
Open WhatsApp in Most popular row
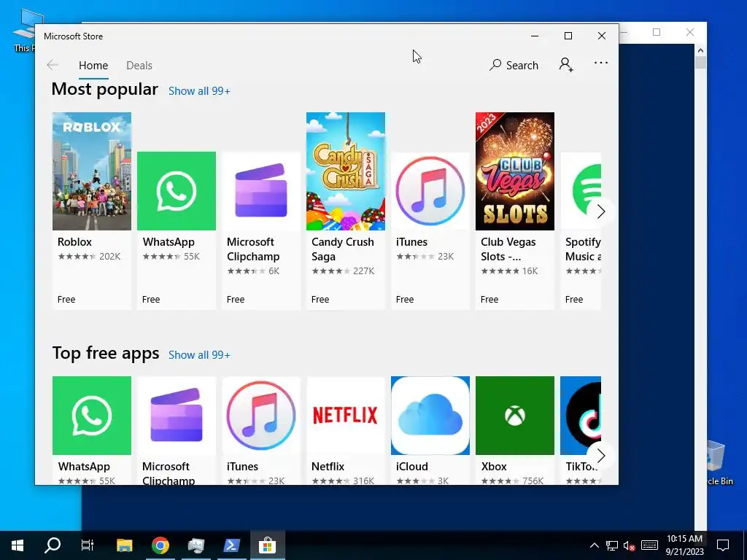(177, 230)
